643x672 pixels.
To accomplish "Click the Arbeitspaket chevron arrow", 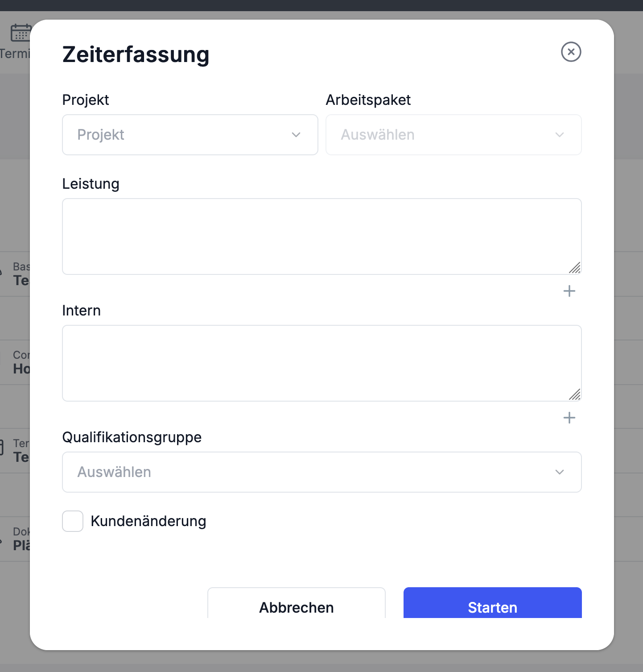I will (560, 135).
